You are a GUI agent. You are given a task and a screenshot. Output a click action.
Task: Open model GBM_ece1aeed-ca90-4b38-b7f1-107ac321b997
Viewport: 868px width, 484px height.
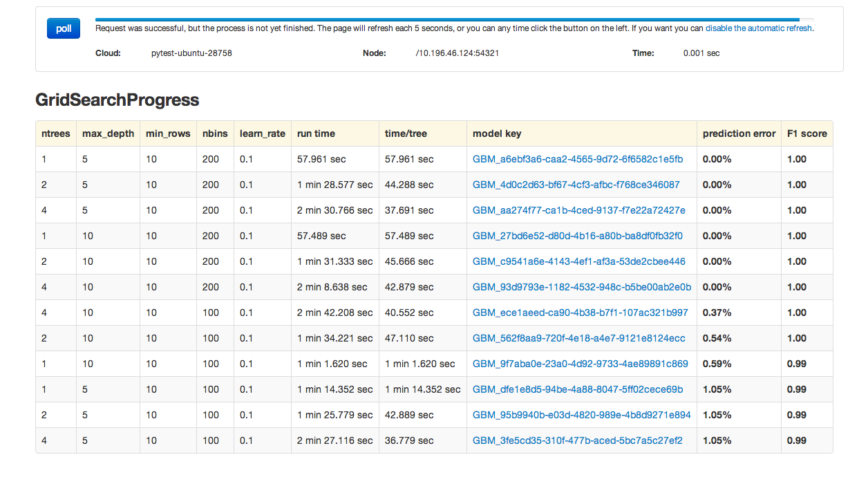pyautogui.click(x=580, y=313)
